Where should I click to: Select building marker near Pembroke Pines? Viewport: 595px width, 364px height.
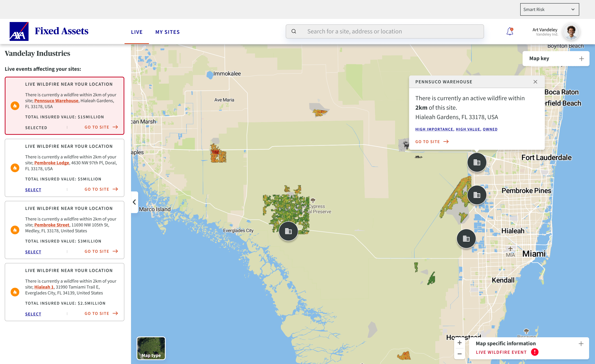(477, 195)
